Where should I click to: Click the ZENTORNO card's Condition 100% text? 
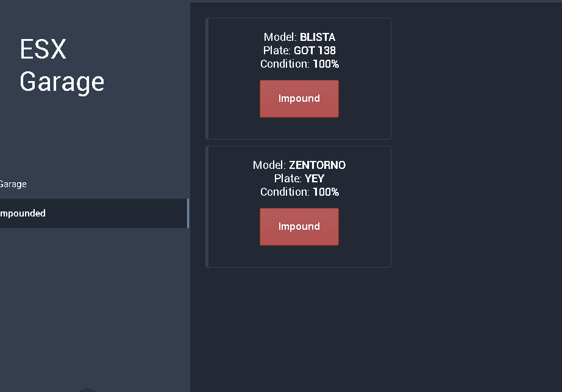coord(326,192)
